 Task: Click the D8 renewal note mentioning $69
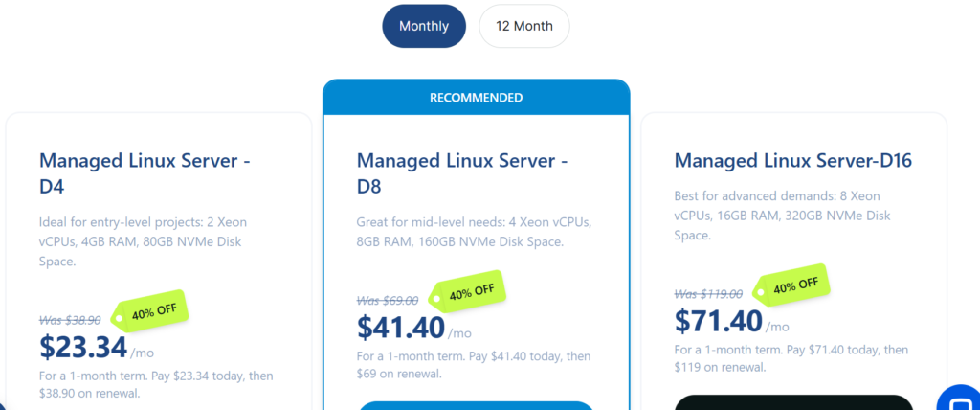tap(473, 365)
